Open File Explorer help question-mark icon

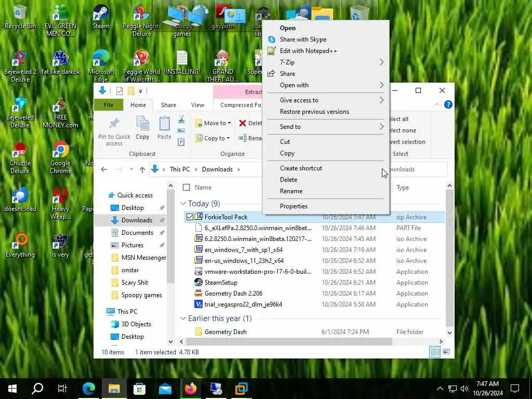[x=448, y=104]
